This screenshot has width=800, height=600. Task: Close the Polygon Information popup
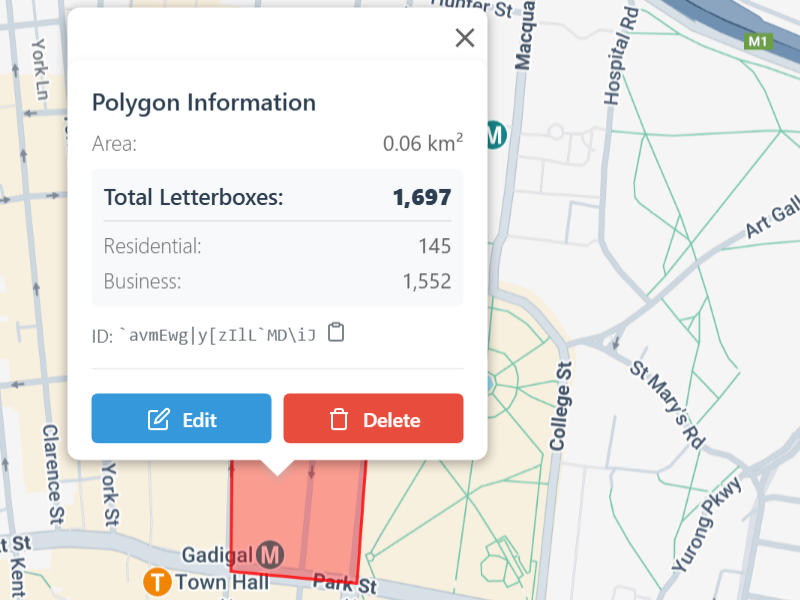point(465,38)
